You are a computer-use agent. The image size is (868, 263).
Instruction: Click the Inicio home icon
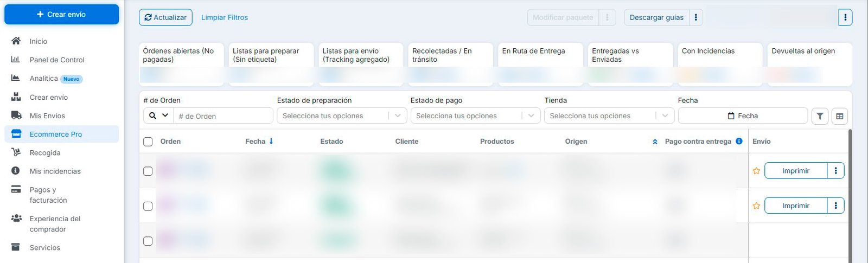(16, 41)
